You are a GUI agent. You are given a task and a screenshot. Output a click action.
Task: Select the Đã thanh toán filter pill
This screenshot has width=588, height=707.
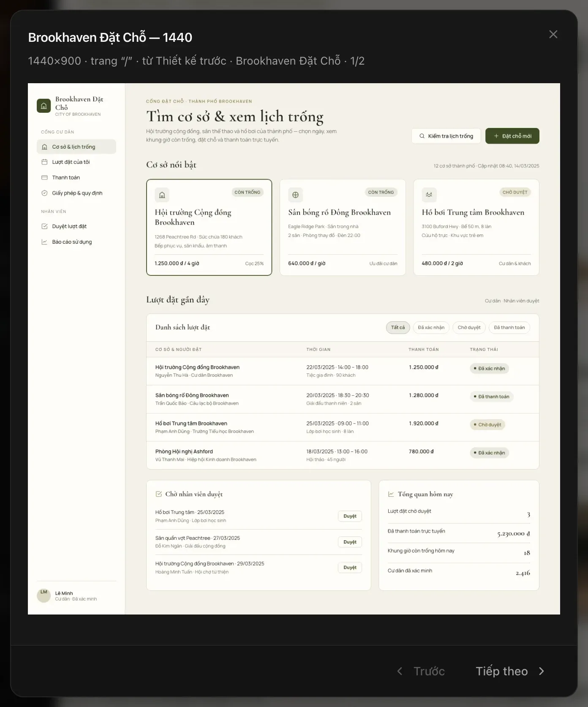click(x=509, y=328)
